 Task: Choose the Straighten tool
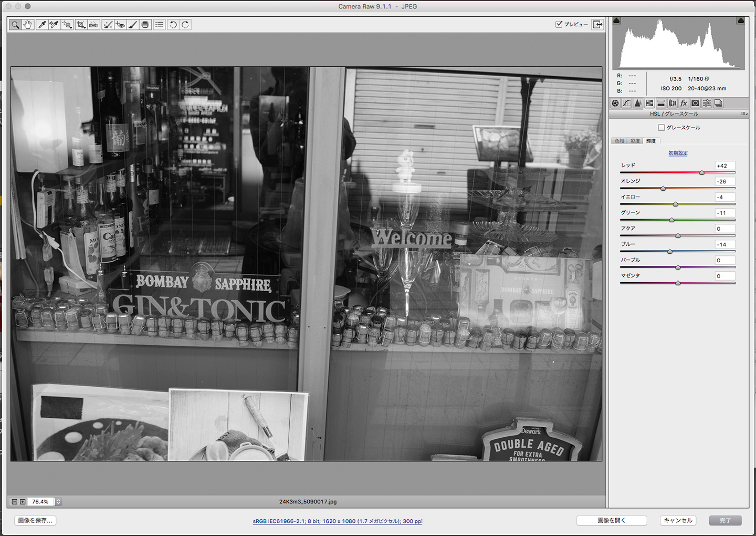coord(93,25)
